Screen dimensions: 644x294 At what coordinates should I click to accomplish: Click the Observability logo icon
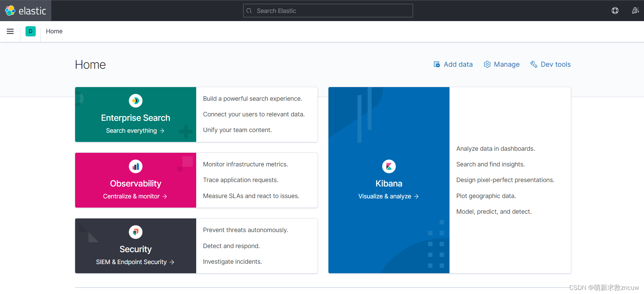[x=136, y=166]
